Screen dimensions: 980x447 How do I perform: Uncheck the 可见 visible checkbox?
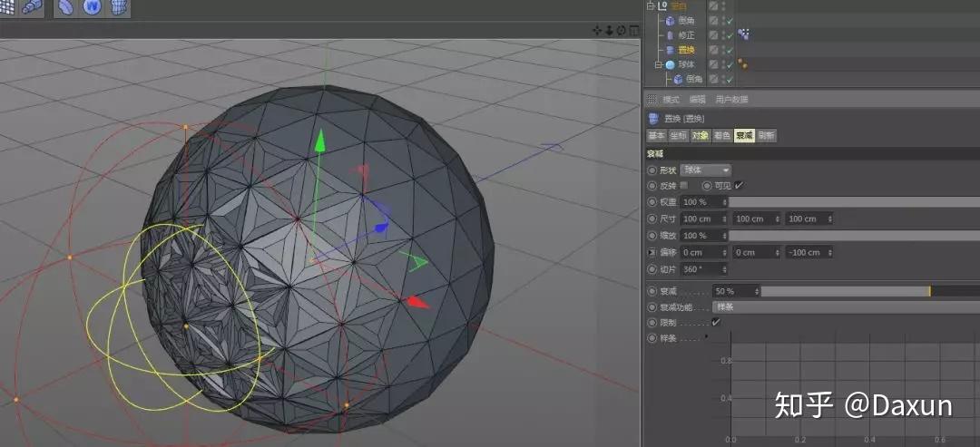[x=739, y=185]
